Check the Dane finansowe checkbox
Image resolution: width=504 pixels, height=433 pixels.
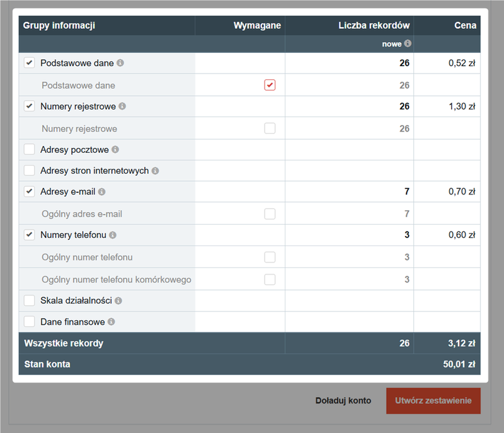[29, 322]
